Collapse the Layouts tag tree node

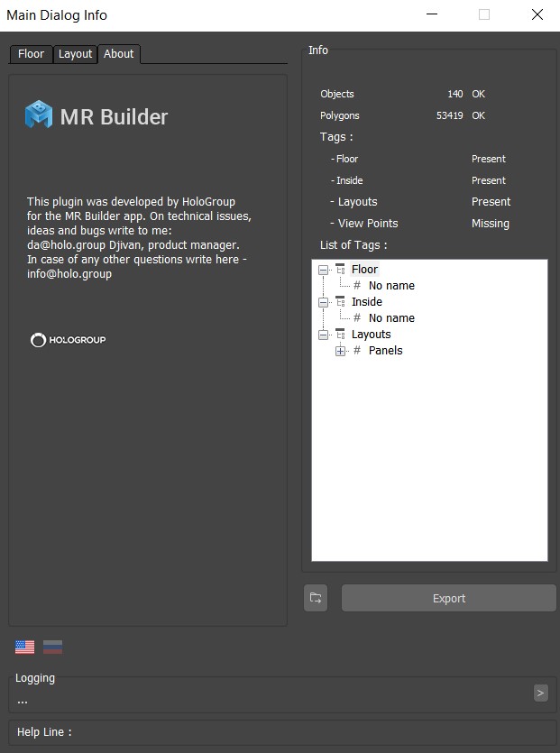coord(323,335)
